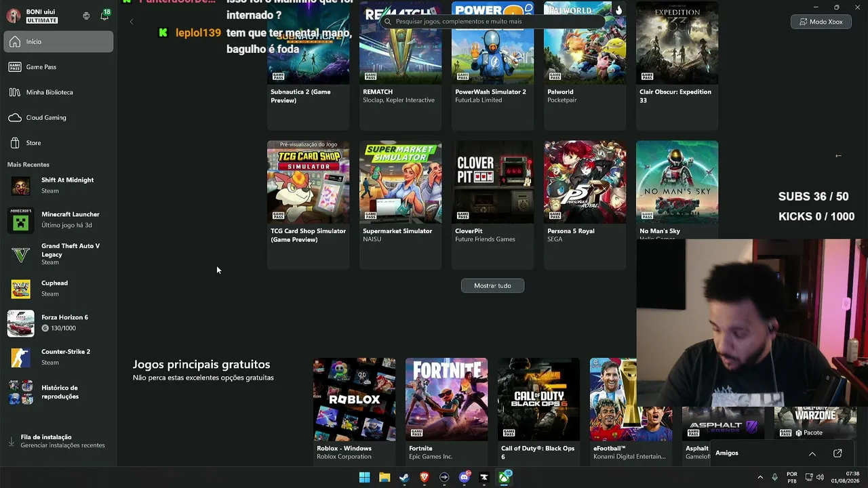The height and width of the screenshot is (488, 868).
Task: Open the Store page
Action: (58, 143)
